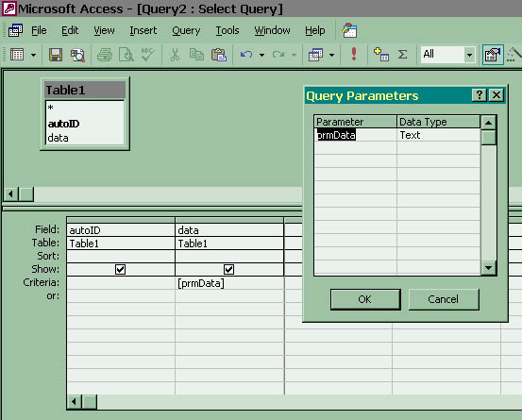Click the Table1 cell under data column
Screen dimensions: 522x420
coord(229,244)
